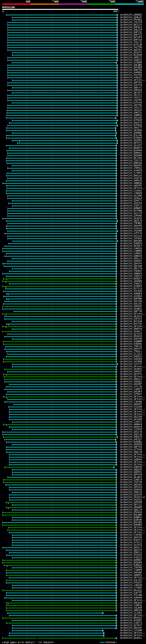Open hit UniRef100_C3KH66
This screenshot has width=146, height=644.
tap(131, 402)
